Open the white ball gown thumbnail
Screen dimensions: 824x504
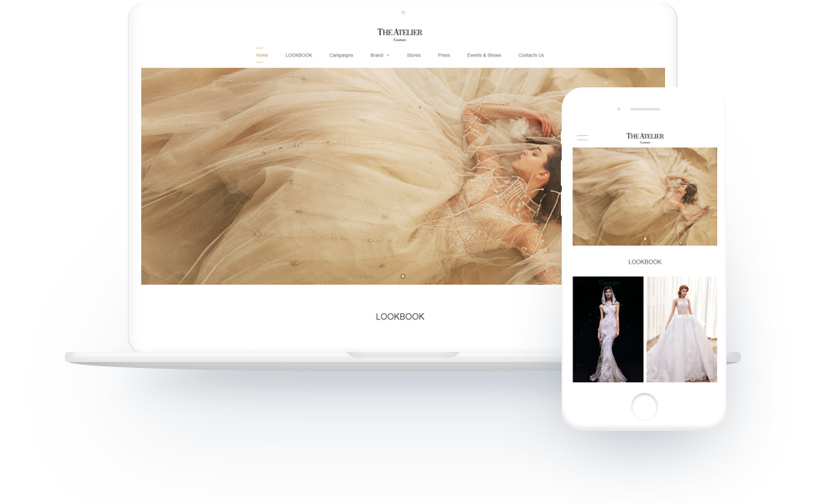(681, 329)
